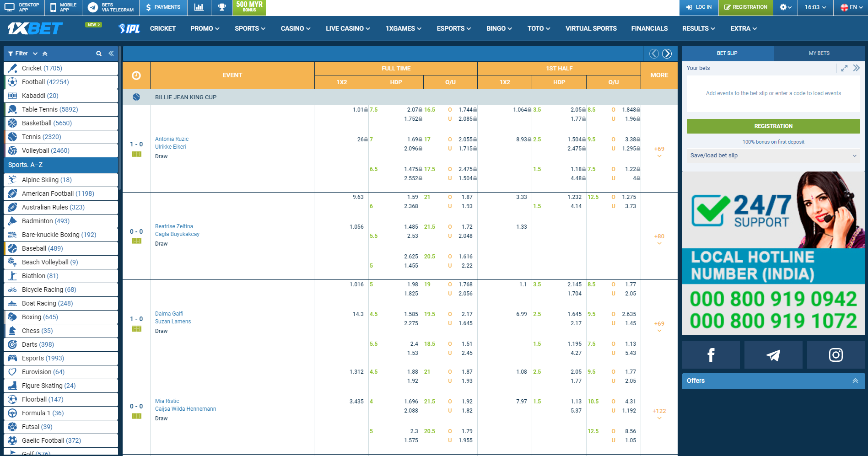Open the SPORTS dropdown menu
Image resolution: width=868 pixels, height=456 pixels.
250,28
